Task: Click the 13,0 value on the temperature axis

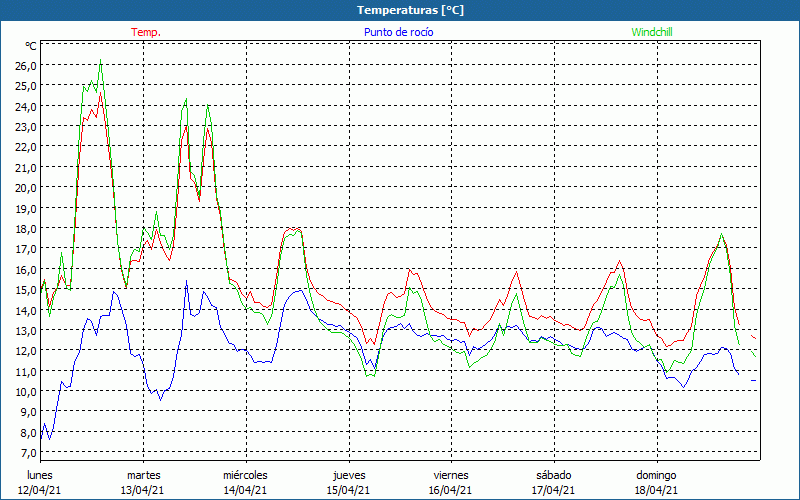Action: coord(26,331)
